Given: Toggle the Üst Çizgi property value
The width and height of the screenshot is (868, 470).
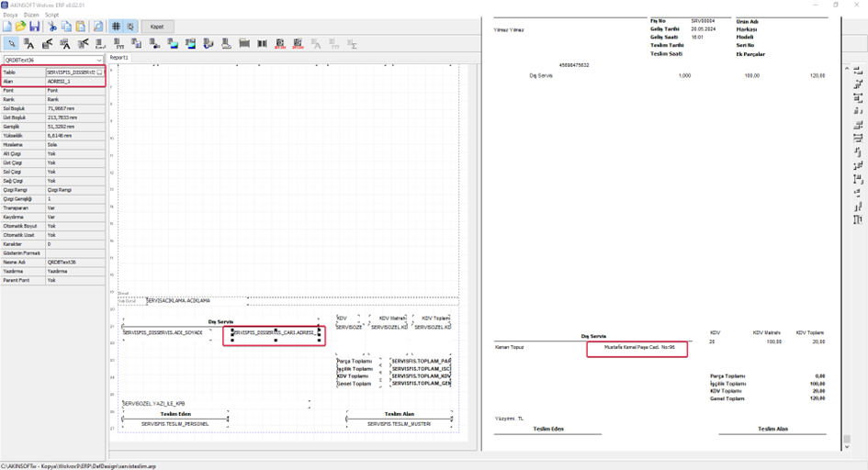Looking at the screenshot, I should tap(74, 162).
